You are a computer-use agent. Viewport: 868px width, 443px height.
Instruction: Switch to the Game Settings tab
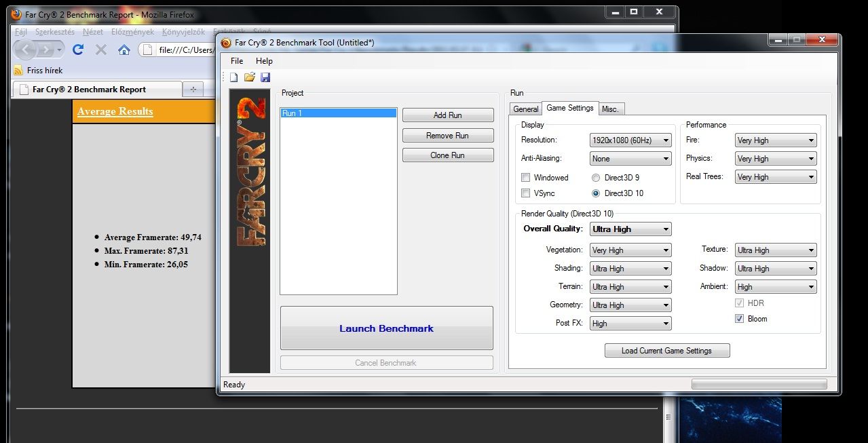(x=570, y=108)
